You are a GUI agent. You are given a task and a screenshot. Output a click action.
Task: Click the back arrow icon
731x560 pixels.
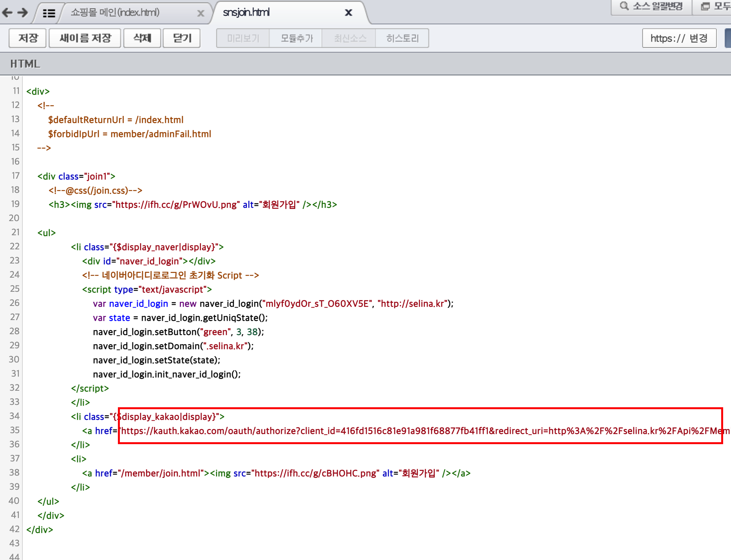7,13
